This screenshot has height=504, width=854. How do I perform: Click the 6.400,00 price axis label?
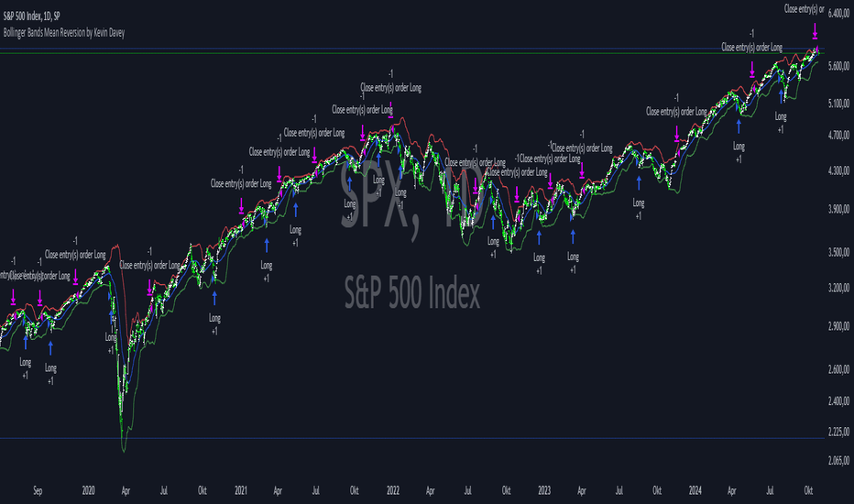(838, 13)
